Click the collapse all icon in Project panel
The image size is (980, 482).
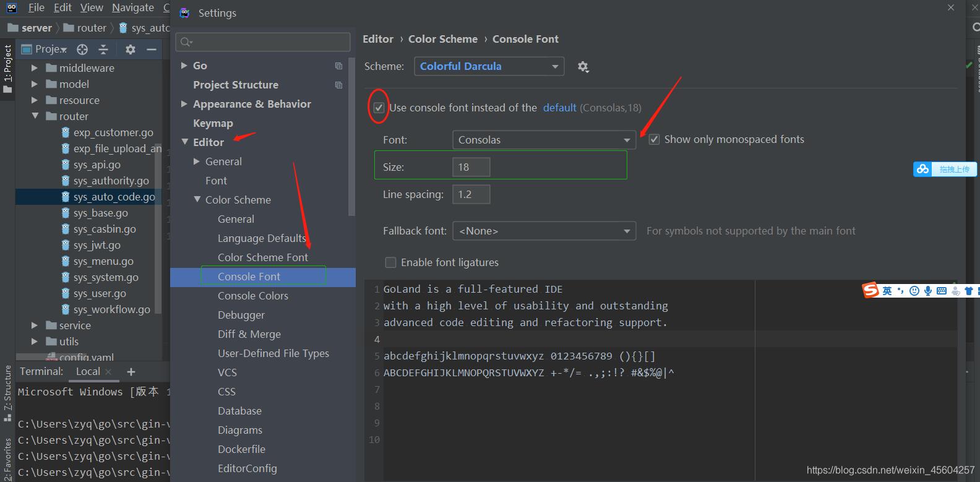pyautogui.click(x=103, y=49)
